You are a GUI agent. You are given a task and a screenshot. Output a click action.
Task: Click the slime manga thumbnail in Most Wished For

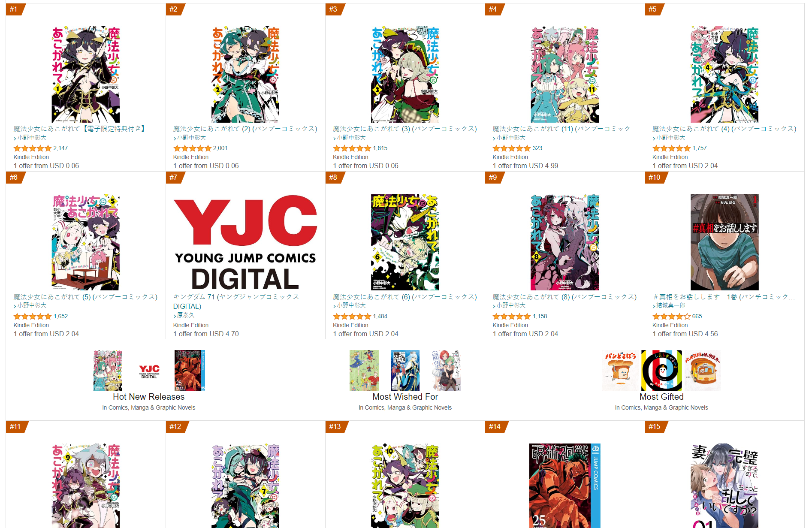[405, 371]
